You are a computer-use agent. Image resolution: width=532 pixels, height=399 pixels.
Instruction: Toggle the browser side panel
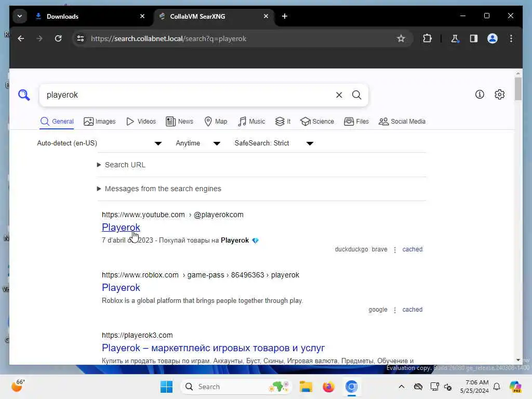(x=474, y=38)
